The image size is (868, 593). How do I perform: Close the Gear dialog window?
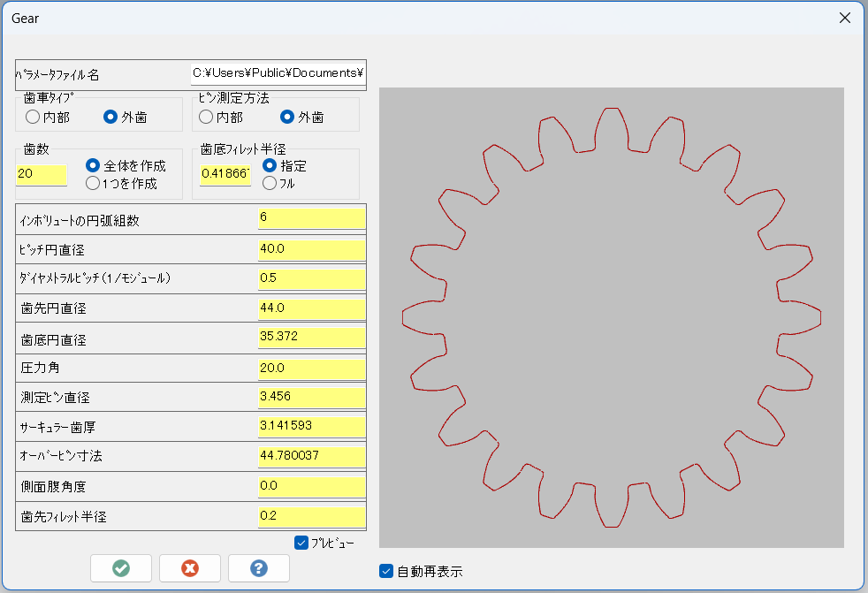tap(845, 18)
